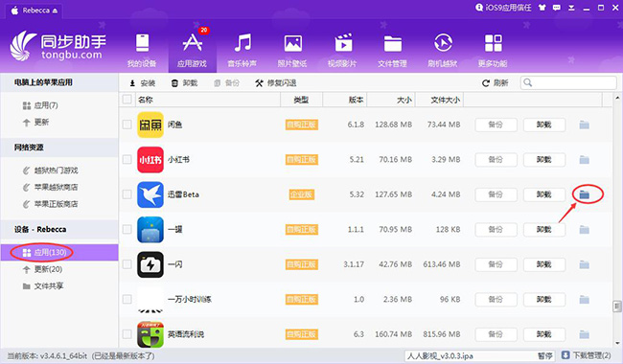Click 备份 button for 迅雷Beta

496,194
